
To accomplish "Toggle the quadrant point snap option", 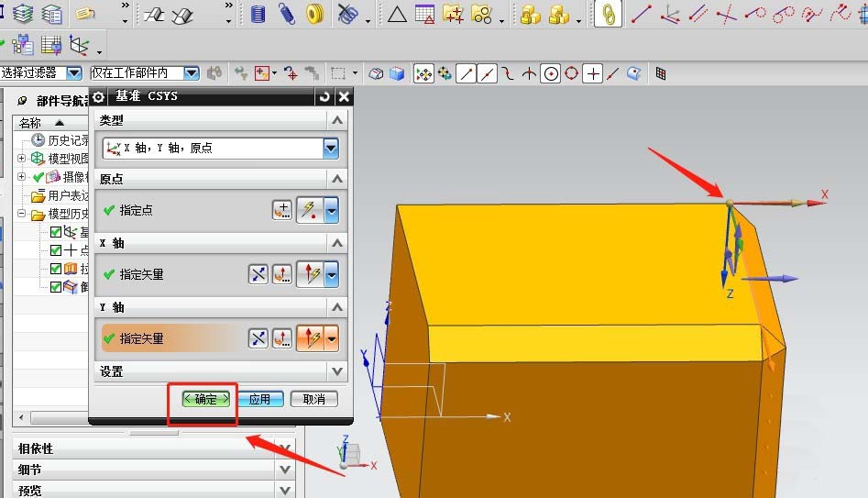I will [571, 73].
